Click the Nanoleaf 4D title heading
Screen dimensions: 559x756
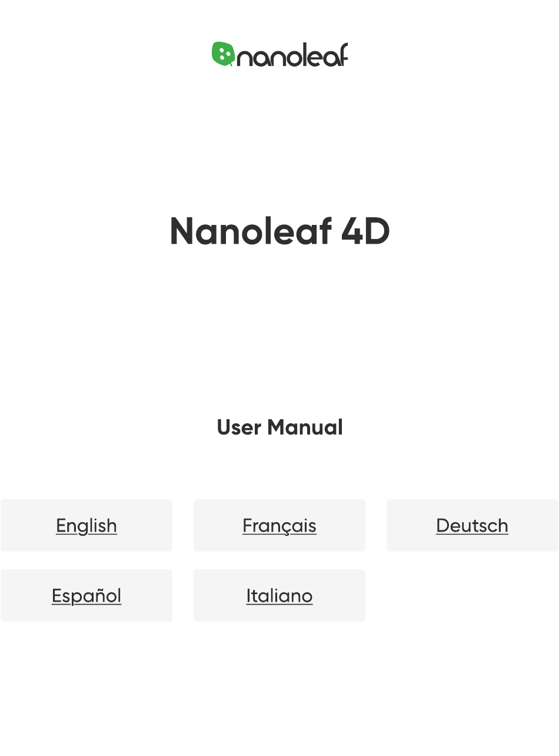coord(279,231)
